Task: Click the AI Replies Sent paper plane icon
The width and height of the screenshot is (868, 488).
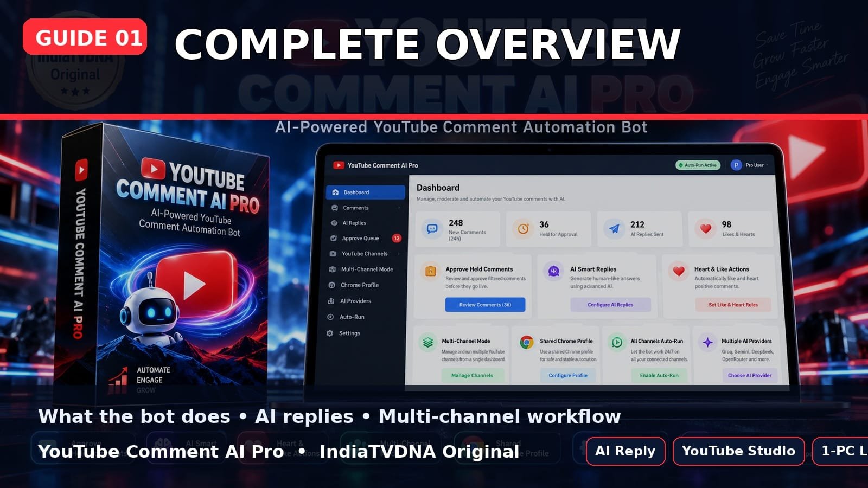Action: [x=614, y=229]
